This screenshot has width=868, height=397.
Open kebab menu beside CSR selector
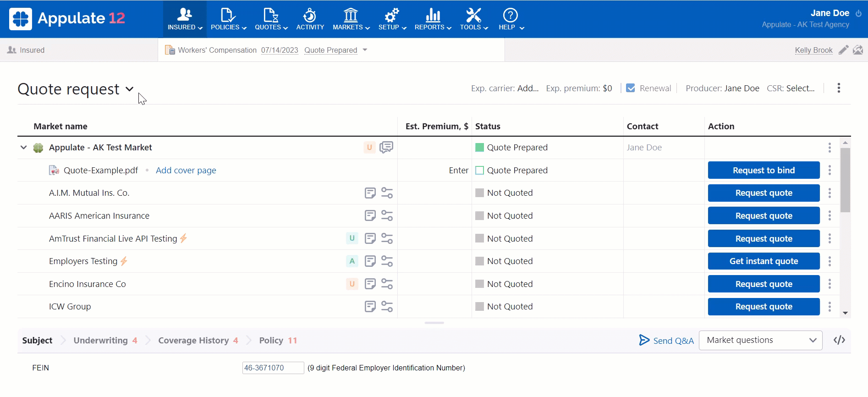pos(839,88)
